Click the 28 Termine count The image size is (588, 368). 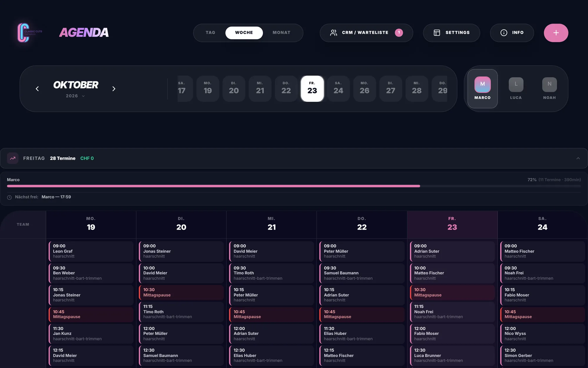click(63, 158)
